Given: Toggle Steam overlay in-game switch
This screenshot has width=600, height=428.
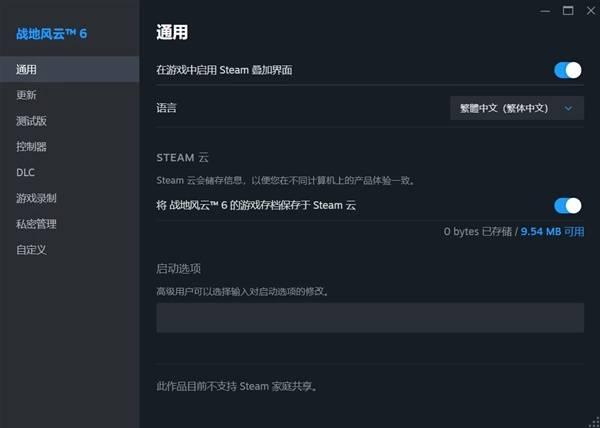Looking at the screenshot, I should tap(567, 70).
